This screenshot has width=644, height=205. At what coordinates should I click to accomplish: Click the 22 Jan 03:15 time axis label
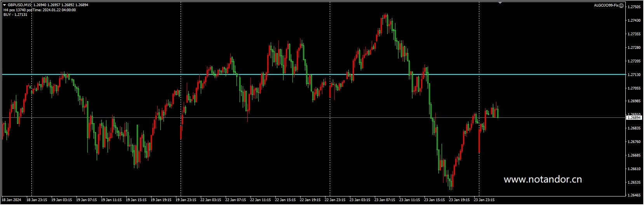click(211, 200)
